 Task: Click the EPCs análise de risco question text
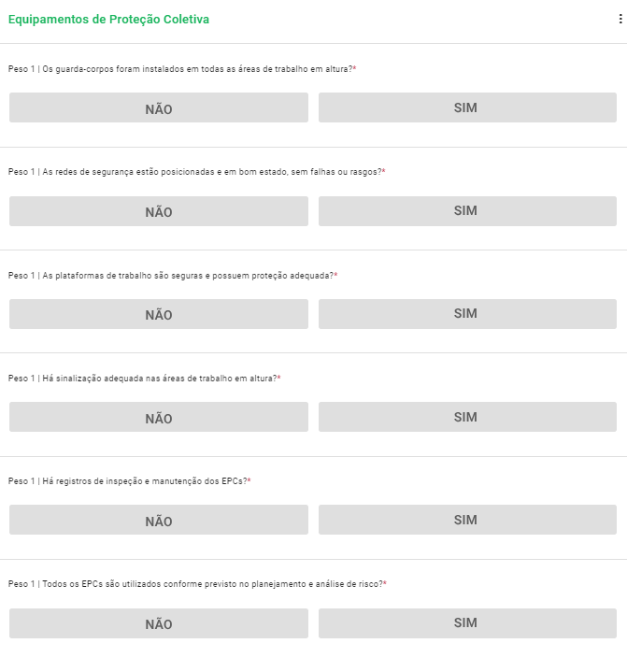click(197, 584)
